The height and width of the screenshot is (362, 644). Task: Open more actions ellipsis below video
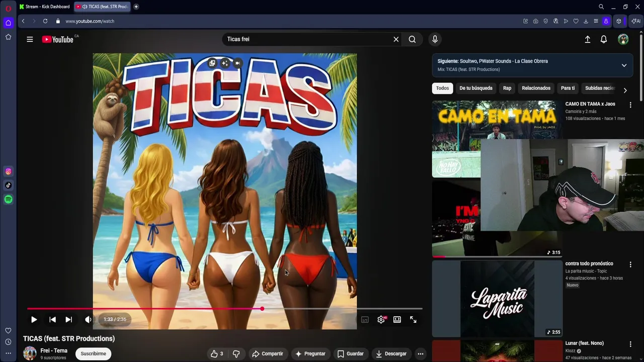coord(421,353)
